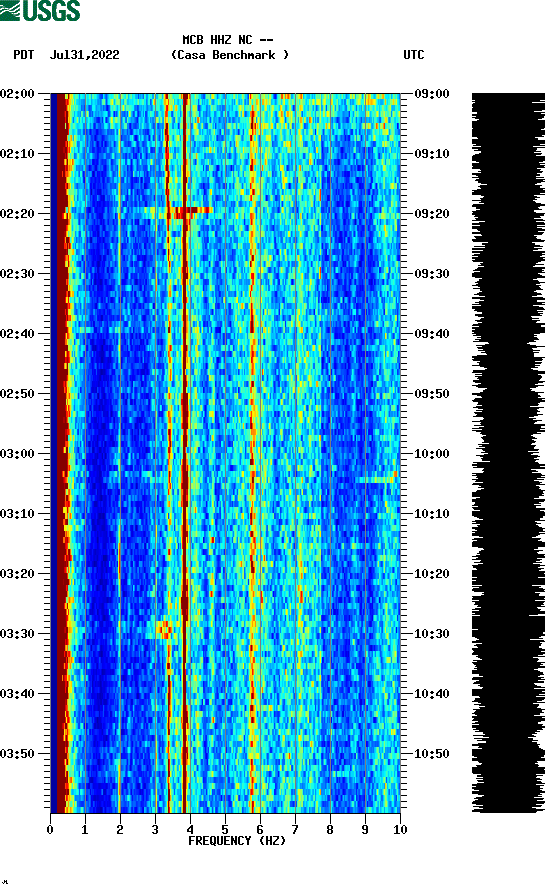The height and width of the screenshot is (893, 552).
Task: Click the '03:40' PDT time label
Action: pos(18,694)
